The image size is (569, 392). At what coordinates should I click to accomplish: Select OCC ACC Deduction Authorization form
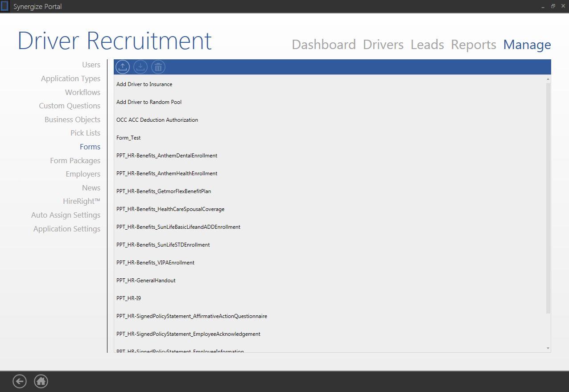(x=157, y=120)
